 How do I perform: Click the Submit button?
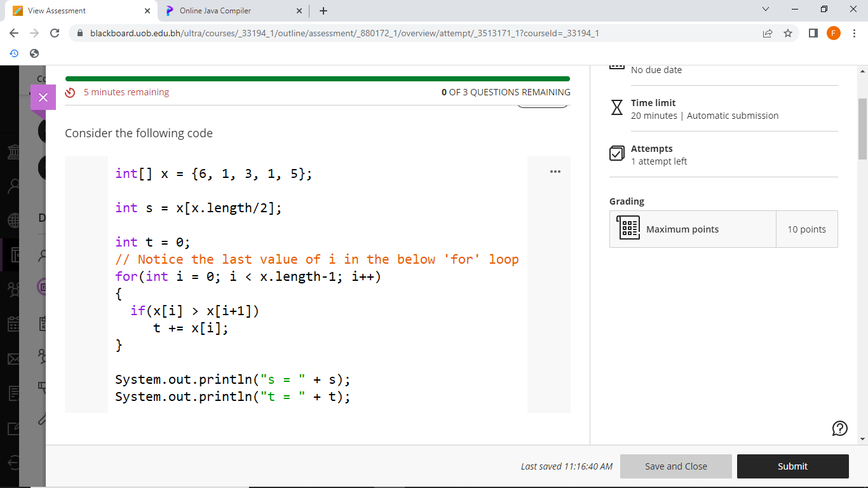click(792, 466)
